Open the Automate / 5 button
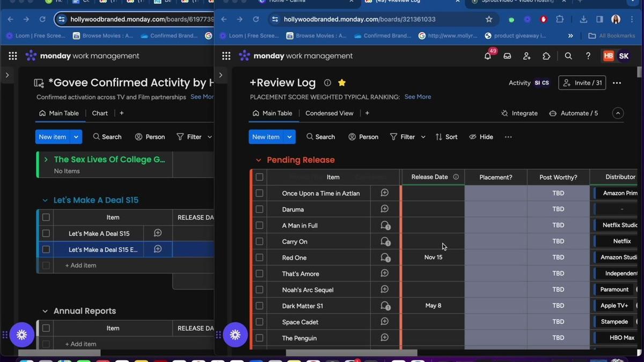 pyautogui.click(x=573, y=113)
